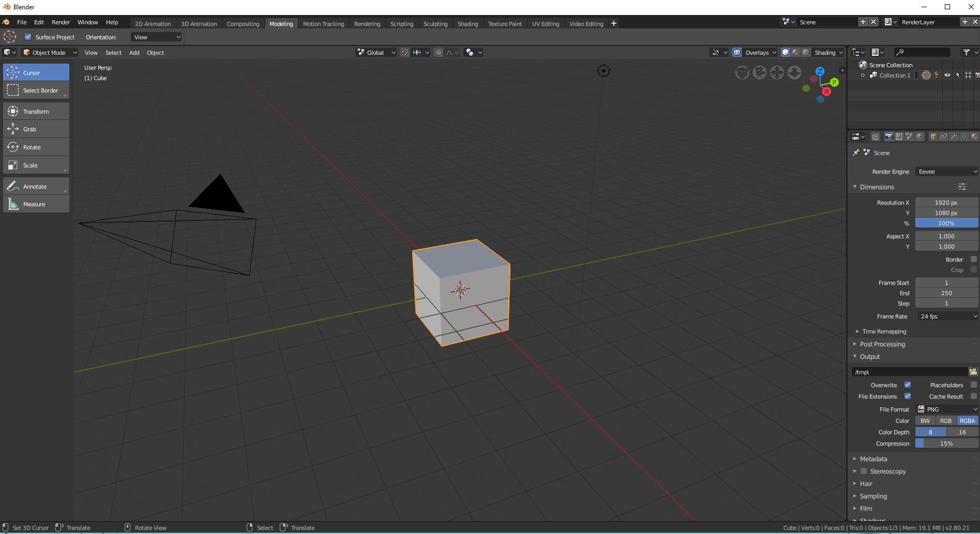Open the Frame Rate 24 fps dropdown
The image size is (980, 534).
tap(947, 316)
